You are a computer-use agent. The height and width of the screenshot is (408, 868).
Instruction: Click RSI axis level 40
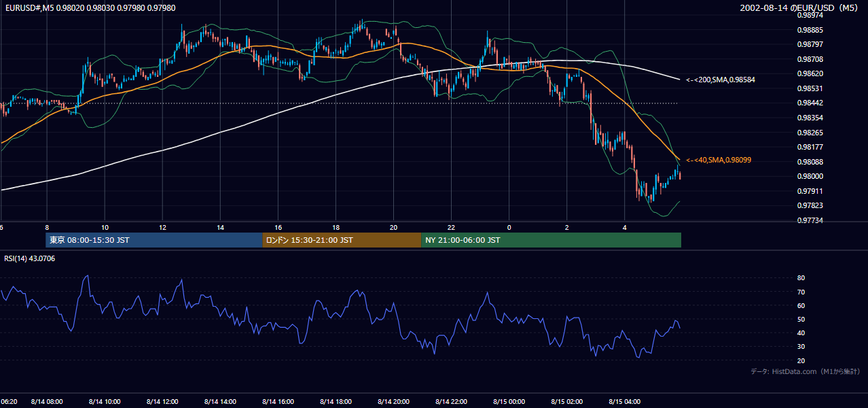(x=801, y=333)
